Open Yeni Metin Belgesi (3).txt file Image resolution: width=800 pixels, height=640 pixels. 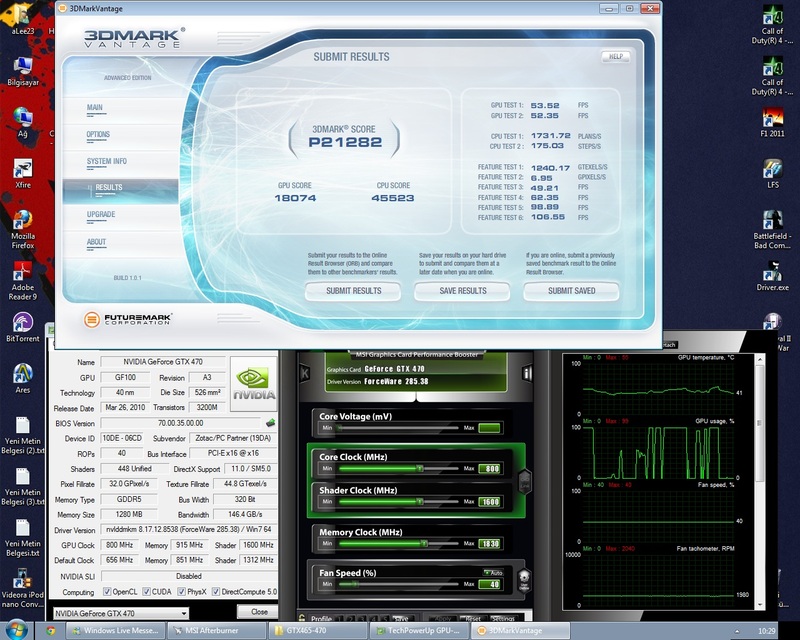click(22, 486)
